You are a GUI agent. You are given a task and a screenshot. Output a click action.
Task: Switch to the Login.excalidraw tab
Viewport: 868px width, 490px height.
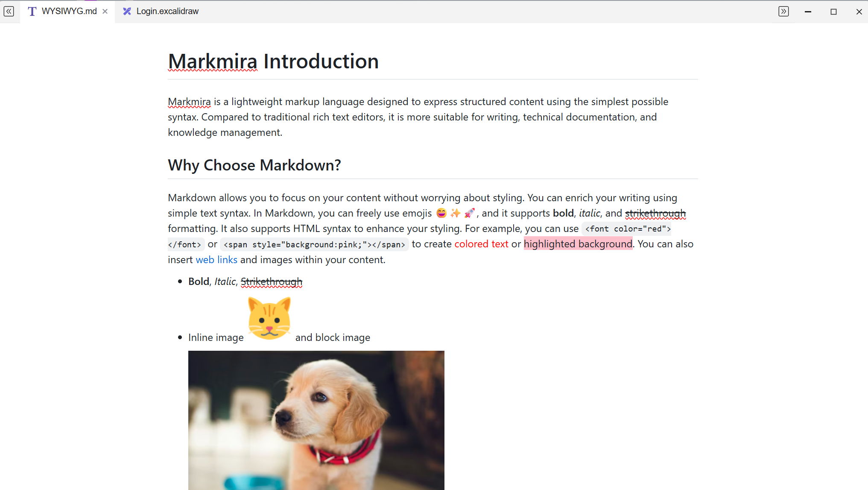point(167,12)
